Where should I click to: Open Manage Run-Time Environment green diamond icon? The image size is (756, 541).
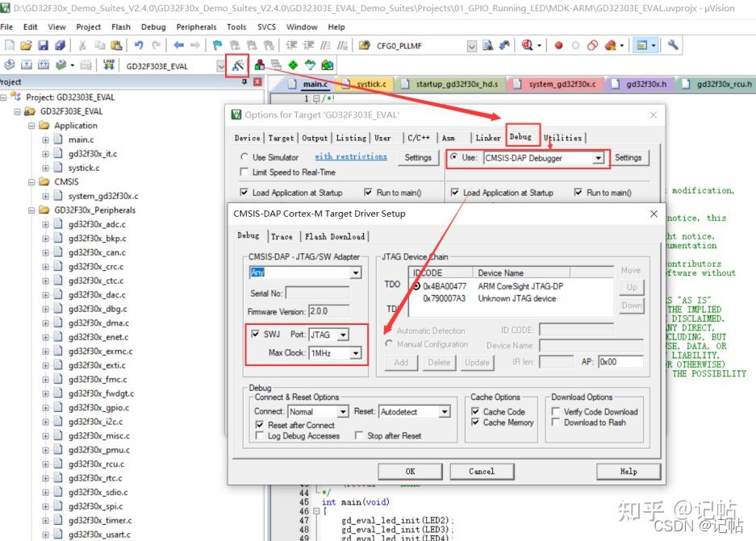coord(293,65)
